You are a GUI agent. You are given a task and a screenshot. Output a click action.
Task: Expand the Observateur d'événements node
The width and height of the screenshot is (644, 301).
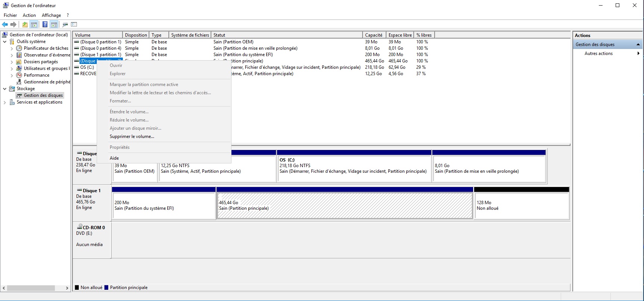coord(12,55)
